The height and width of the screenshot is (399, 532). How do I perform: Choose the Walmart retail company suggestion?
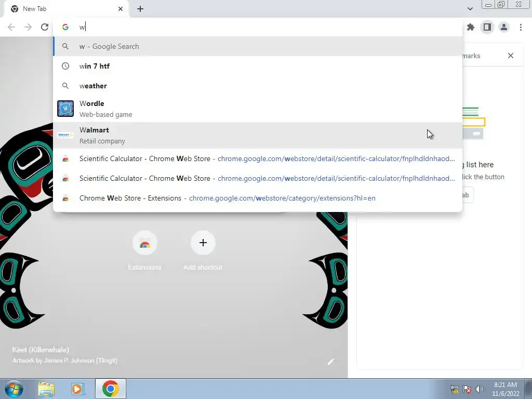coord(258,136)
